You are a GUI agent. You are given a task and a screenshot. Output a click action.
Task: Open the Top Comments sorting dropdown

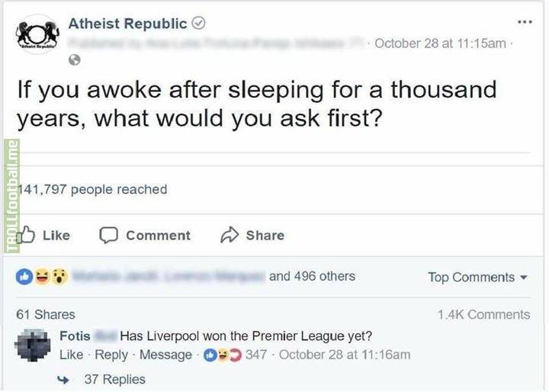[x=477, y=277]
